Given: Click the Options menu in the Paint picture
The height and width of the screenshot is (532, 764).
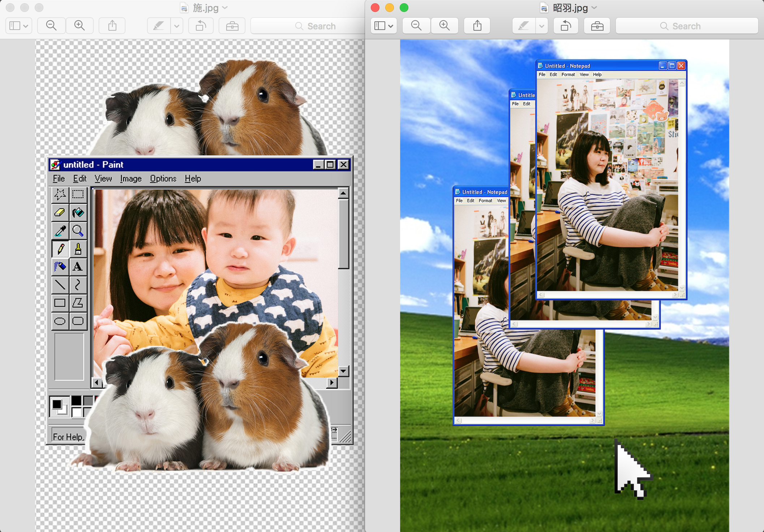Looking at the screenshot, I should (163, 179).
